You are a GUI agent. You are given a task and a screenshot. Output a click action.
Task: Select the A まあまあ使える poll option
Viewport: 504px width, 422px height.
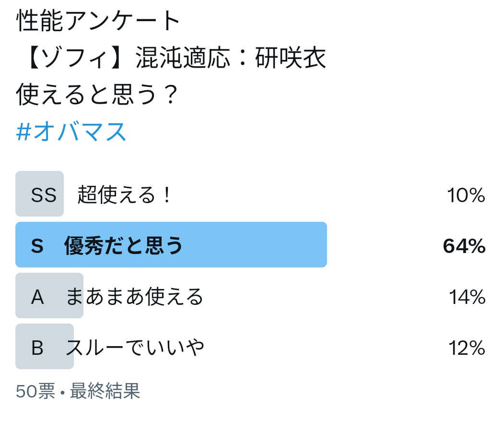[251, 296]
